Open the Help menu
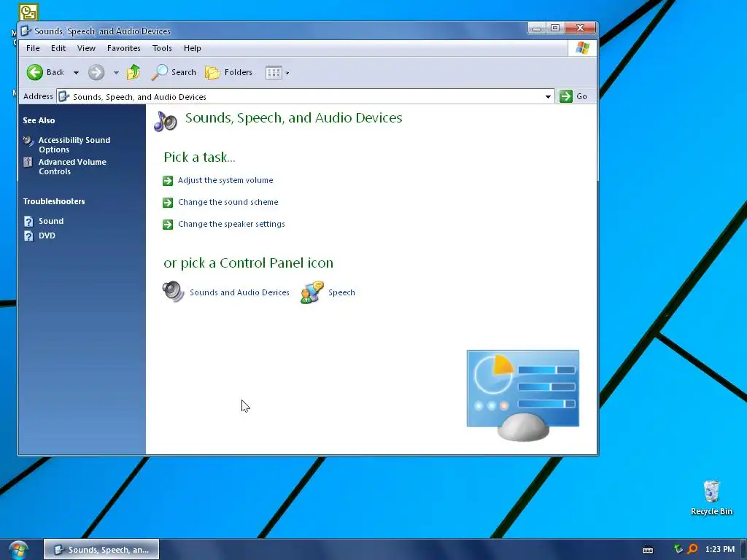 pos(193,48)
